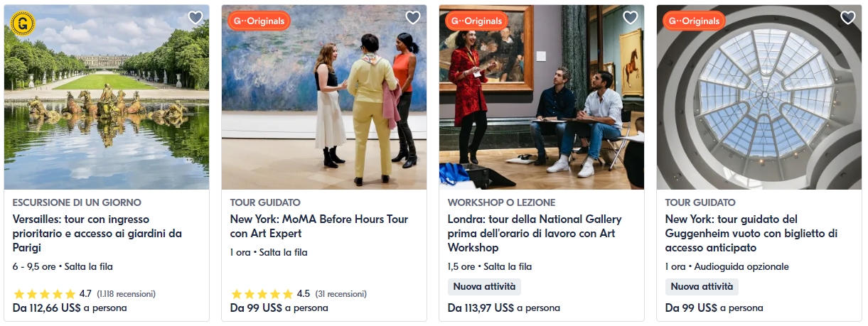
Task: Click the yellow G badge on Versailles image
Action: click(23, 23)
